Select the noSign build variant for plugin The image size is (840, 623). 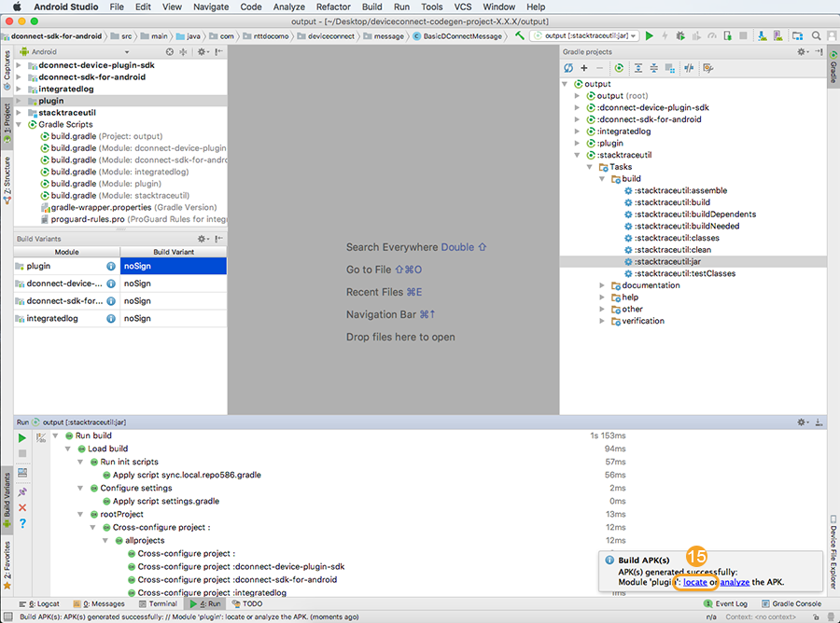[x=173, y=266]
